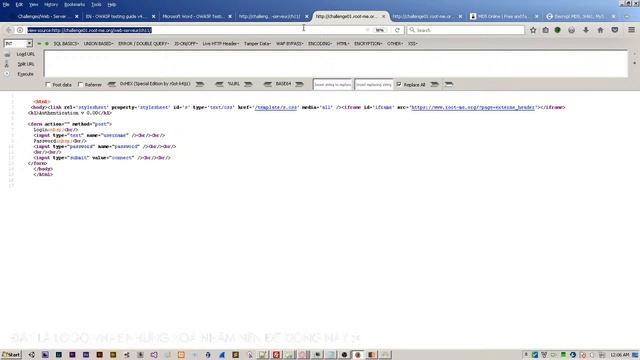Decode with arrow left of BASE64
Image resolution: width=640 pixels, height=360 pixels.
point(268,84)
